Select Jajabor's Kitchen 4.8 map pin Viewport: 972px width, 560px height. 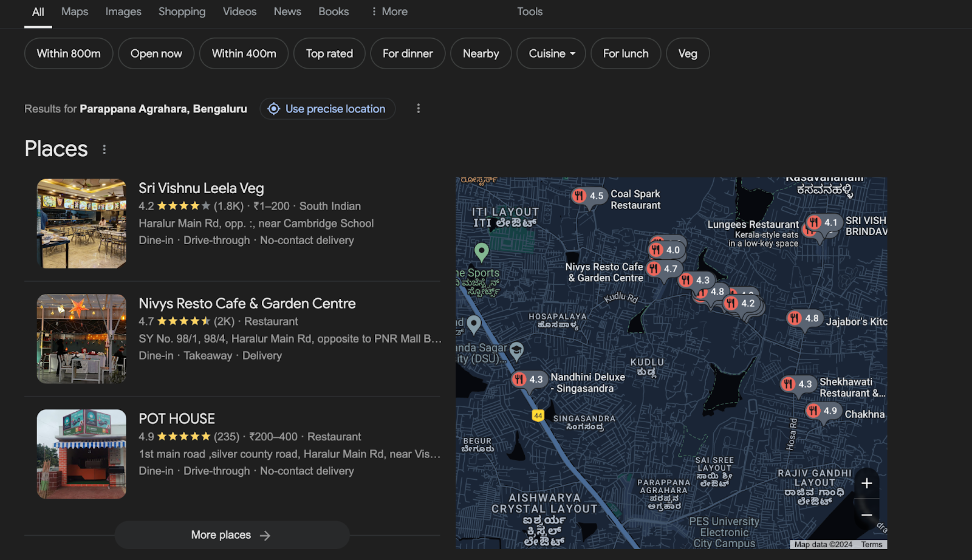click(x=804, y=318)
